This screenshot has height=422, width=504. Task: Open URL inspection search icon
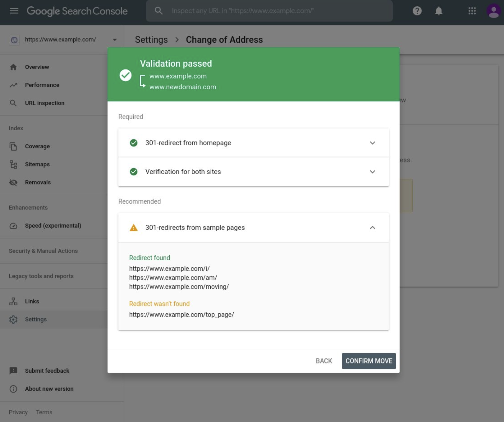click(13, 103)
